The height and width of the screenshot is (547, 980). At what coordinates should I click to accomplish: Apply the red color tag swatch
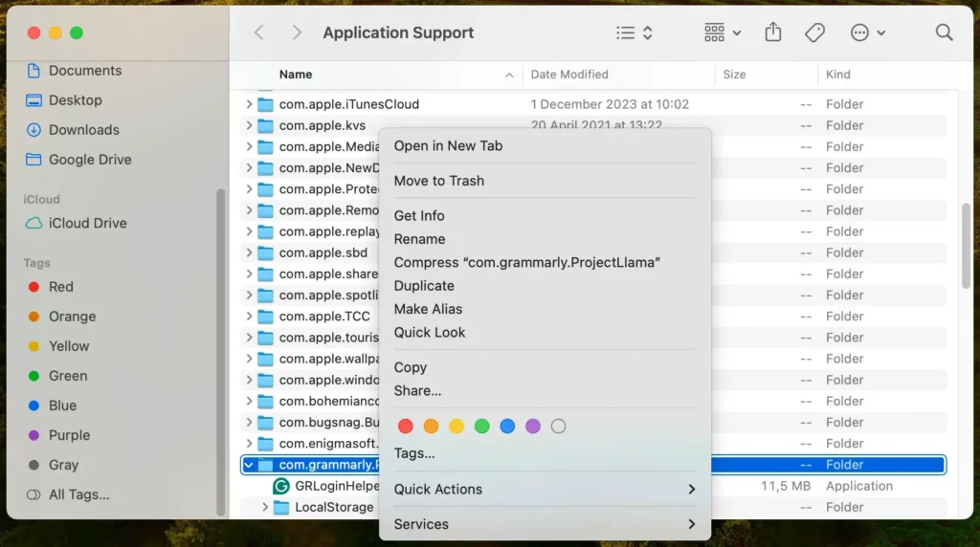(x=405, y=426)
